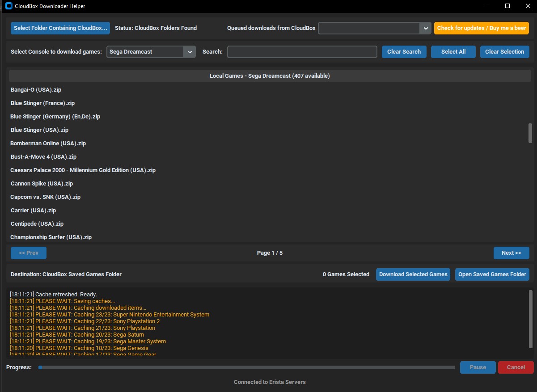The height and width of the screenshot is (392, 537).
Task: Focus the Search input field
Action: tap(302, 52)
